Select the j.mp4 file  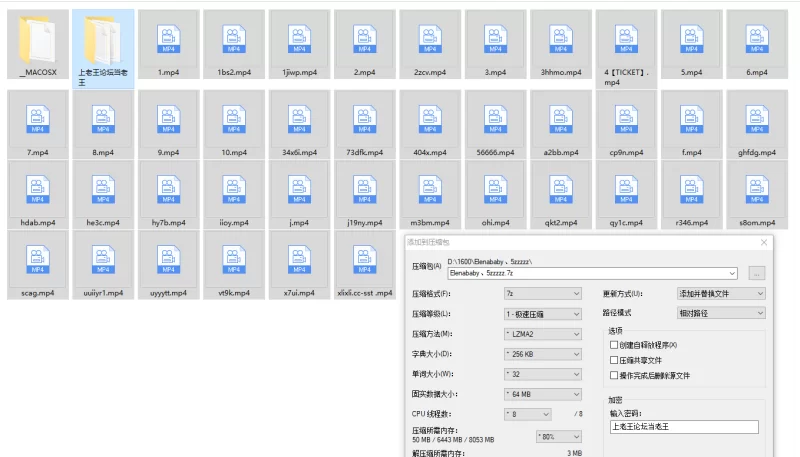(x=299, y=195)
